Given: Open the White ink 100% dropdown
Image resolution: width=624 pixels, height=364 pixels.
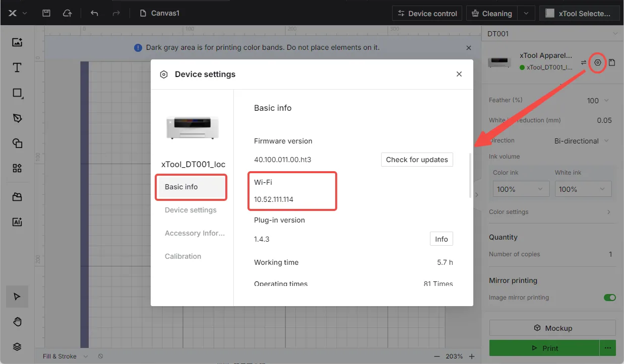Looking at the screenshot, I should pos(583,189).
